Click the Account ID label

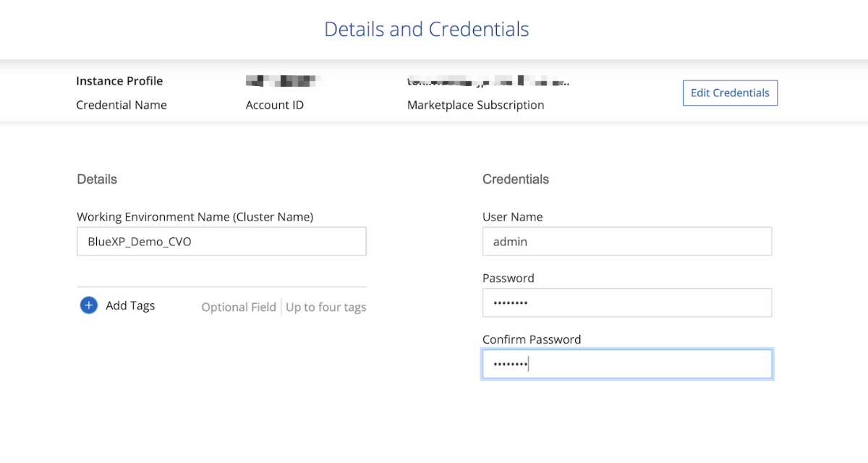275,105
